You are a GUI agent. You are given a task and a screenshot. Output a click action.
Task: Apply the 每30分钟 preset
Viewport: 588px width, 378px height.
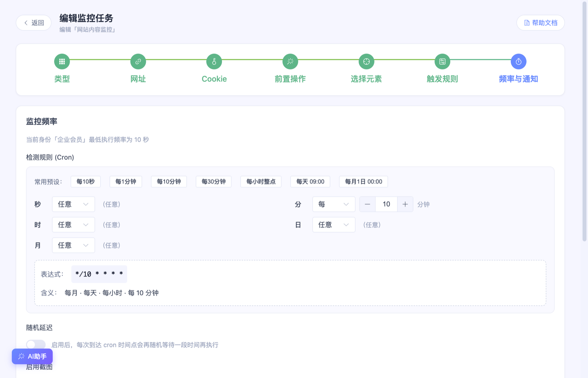click(x=214, y=181)
